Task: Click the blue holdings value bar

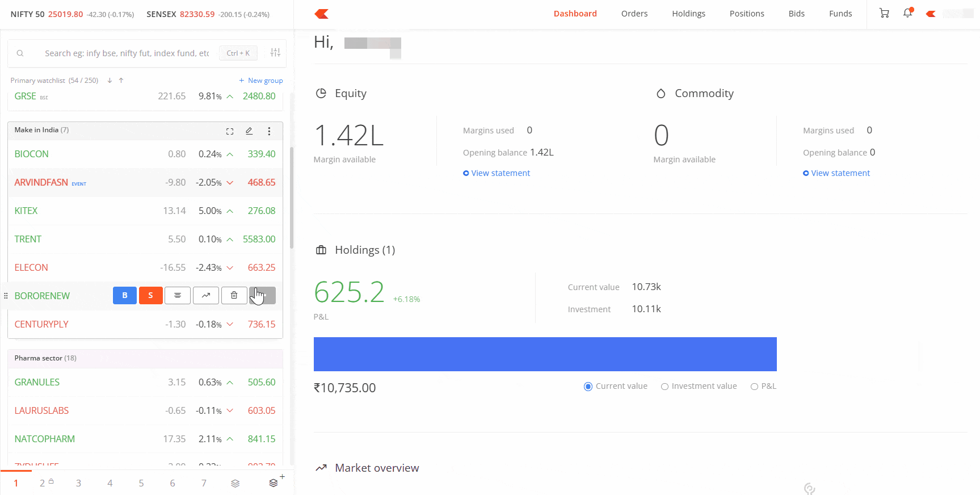Action: (x=545, y=354)
